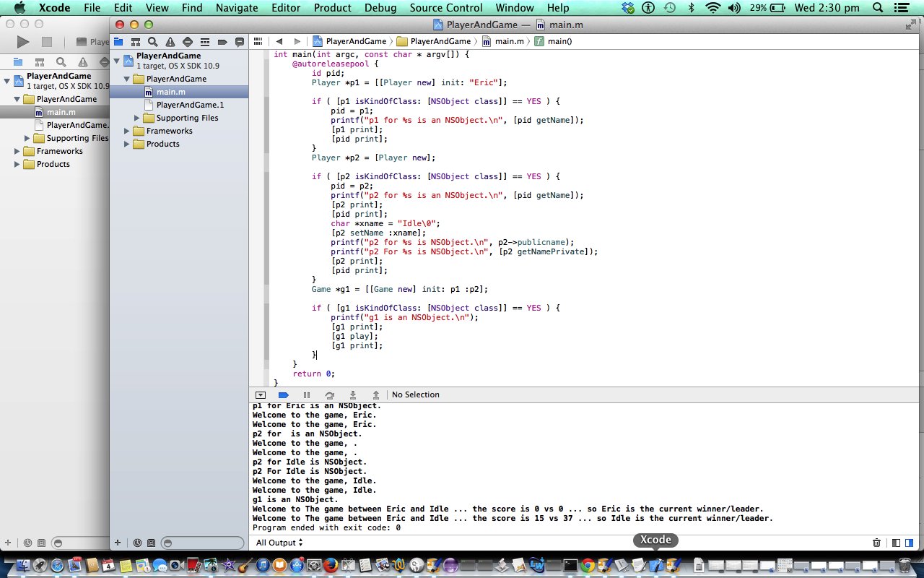Open related items grid menu in jump bar

pyautogui.click(x=258, y=42)
